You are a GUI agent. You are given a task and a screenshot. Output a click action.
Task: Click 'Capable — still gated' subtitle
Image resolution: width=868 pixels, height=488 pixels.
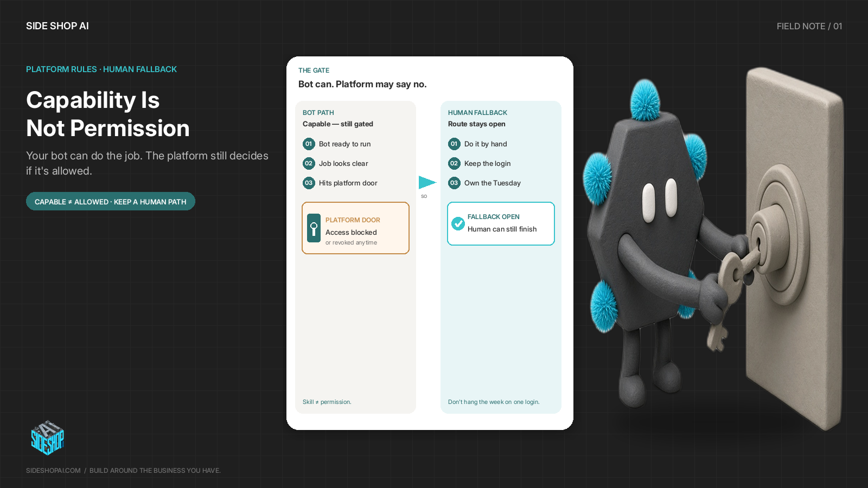click(x=338, y=124)
